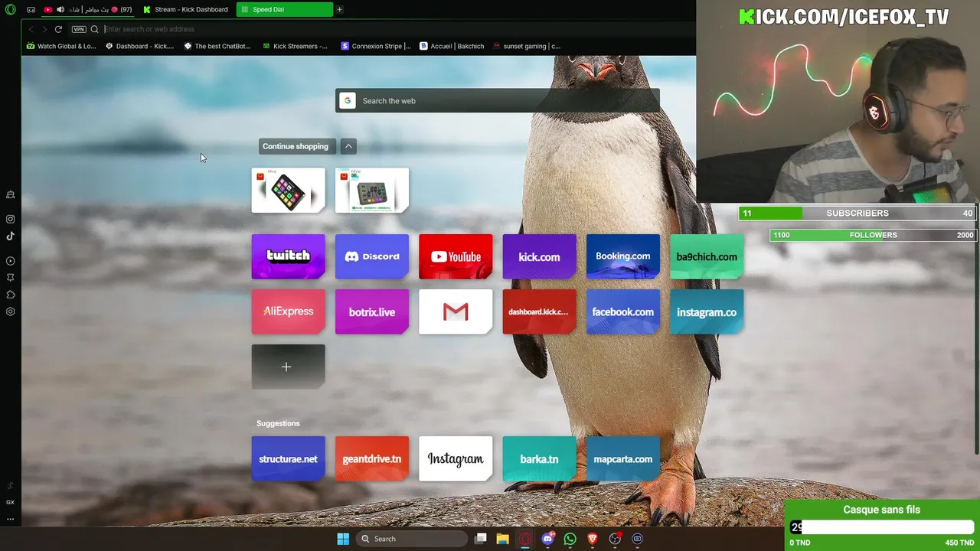The height and width of the screenshot is (551, 980).
Task: Open the barka.tn suggestion tile
Action: point(539,459)
